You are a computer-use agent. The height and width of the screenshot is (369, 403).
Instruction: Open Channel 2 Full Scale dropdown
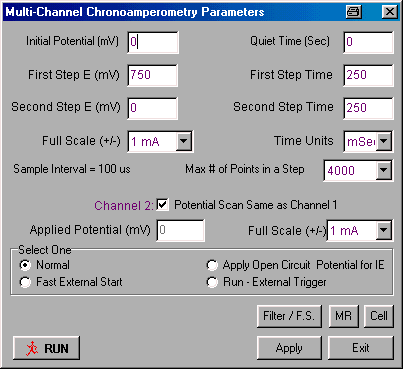click(x=384, y=230)
